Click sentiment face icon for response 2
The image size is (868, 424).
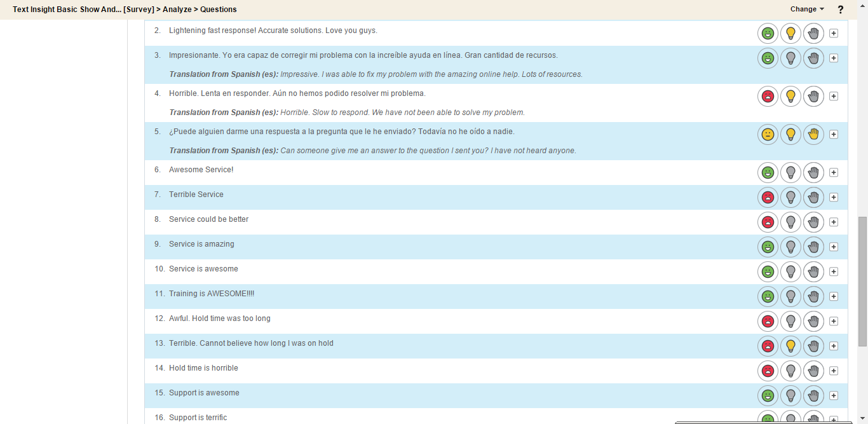[768, 33]
